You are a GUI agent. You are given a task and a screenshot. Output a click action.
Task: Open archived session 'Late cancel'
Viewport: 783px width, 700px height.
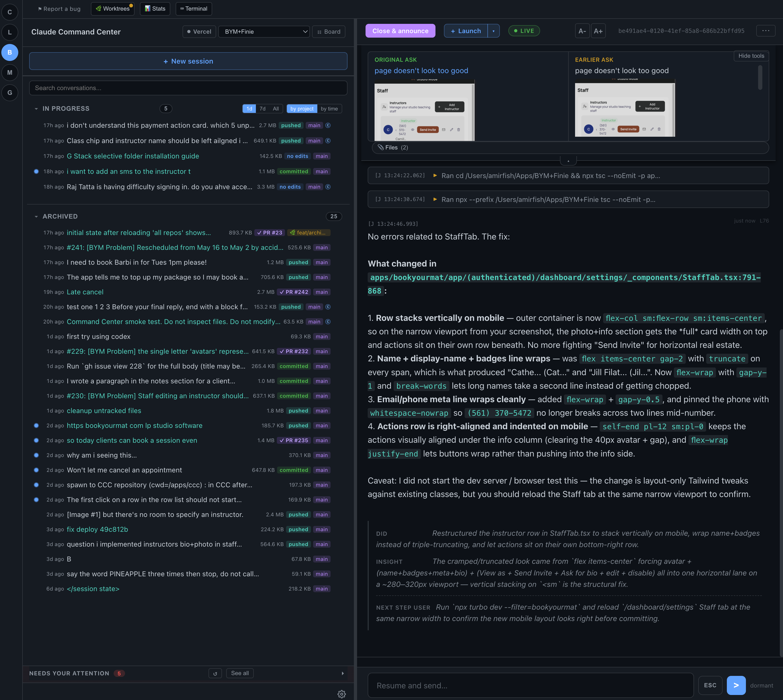point(85,292)
